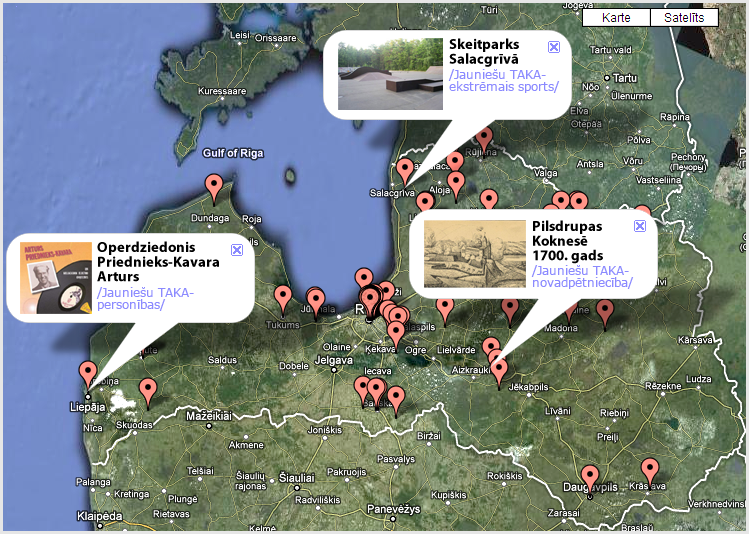Click the marker above Skuodas
The width and height of the screenshot is (749, 534).
[148, 390]
